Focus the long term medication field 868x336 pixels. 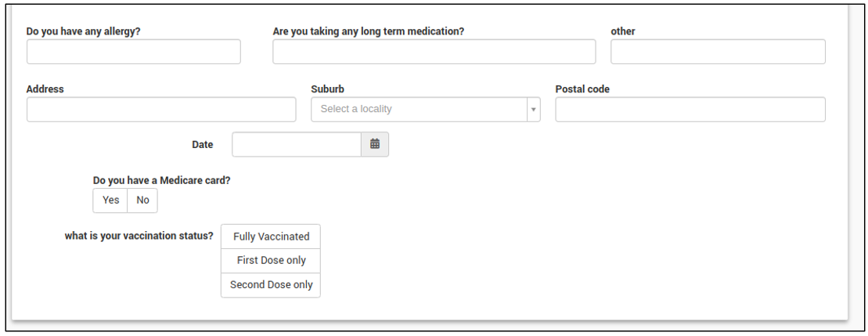coord(434,52)
